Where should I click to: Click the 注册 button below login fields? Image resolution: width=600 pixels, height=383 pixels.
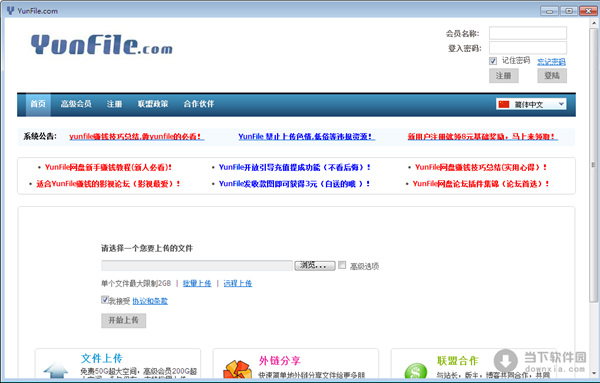coord(504,76)
